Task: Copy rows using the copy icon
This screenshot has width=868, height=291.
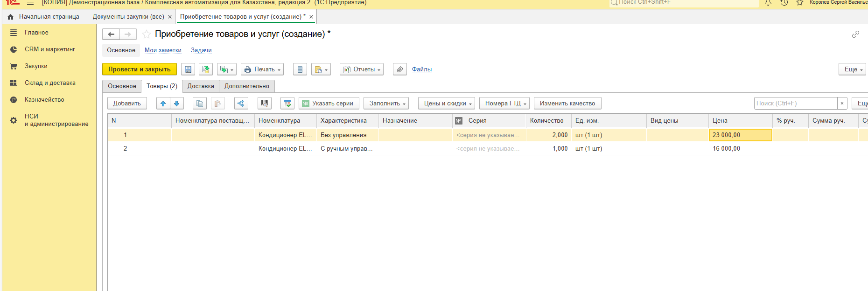Action: point(200,104)
